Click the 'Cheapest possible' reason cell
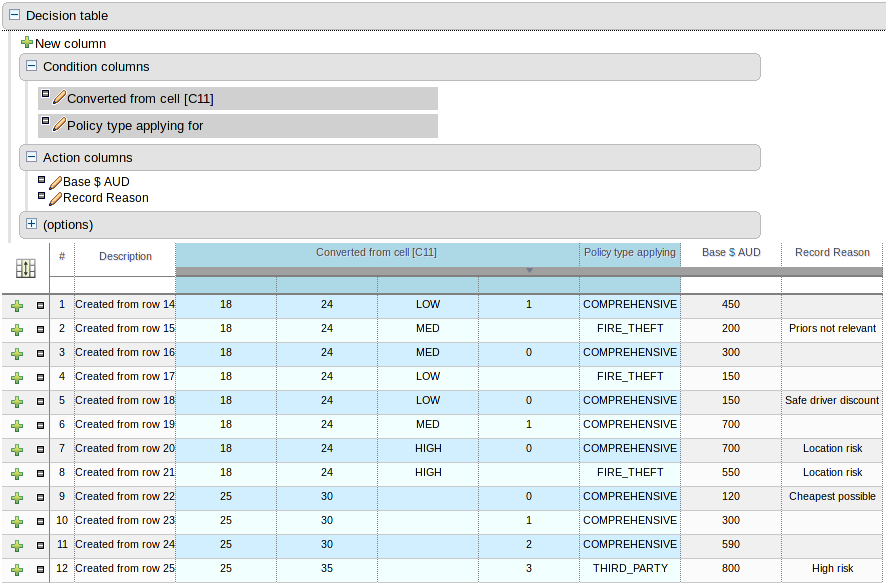 [x=832, y=496]
